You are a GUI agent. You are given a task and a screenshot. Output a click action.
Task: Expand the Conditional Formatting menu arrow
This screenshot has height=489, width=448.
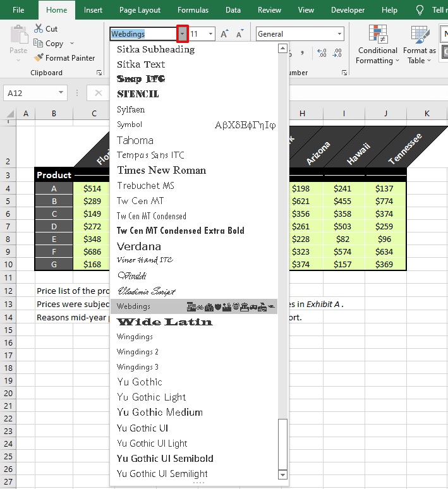point(397,61)
